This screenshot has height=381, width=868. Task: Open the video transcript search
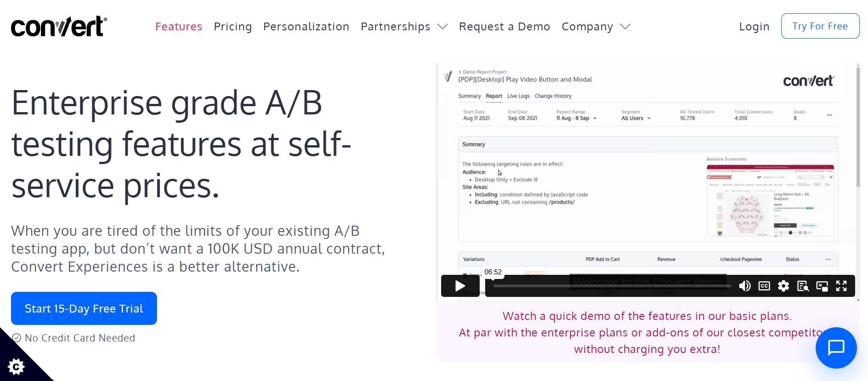point(803,286)
